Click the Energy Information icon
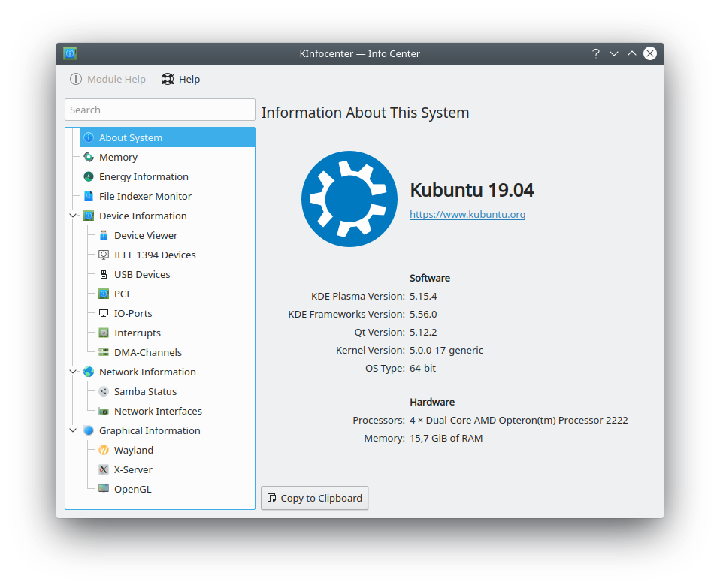 [89, 177]
